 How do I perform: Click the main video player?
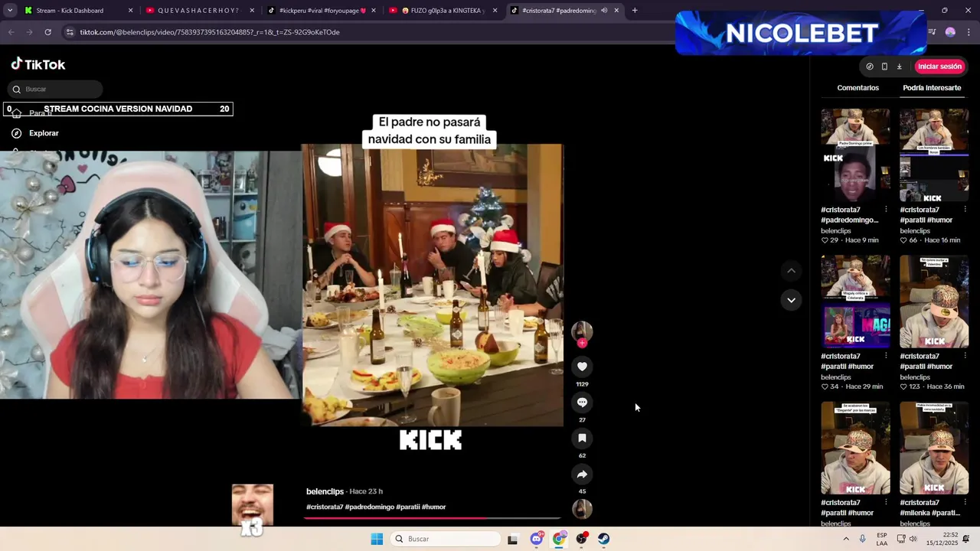pos(433,285)
